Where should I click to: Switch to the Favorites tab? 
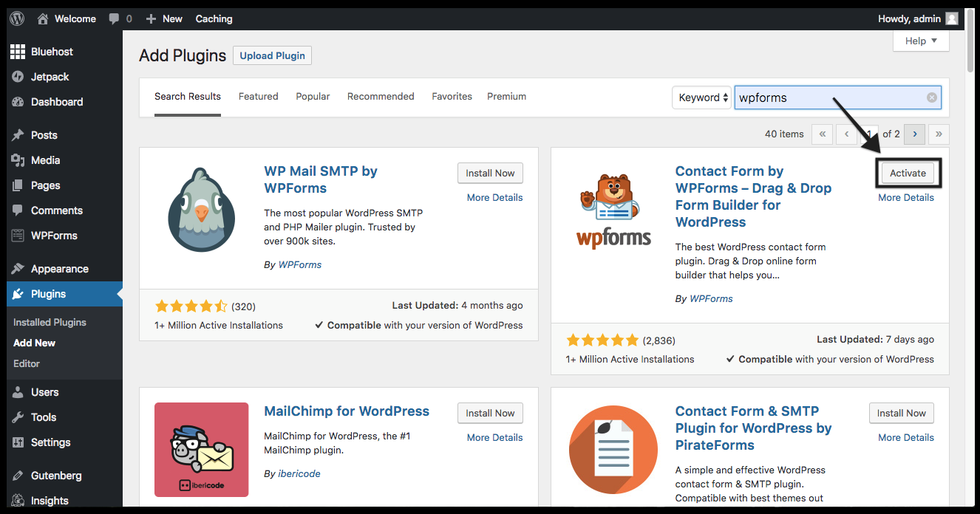[x=452, y=97]
